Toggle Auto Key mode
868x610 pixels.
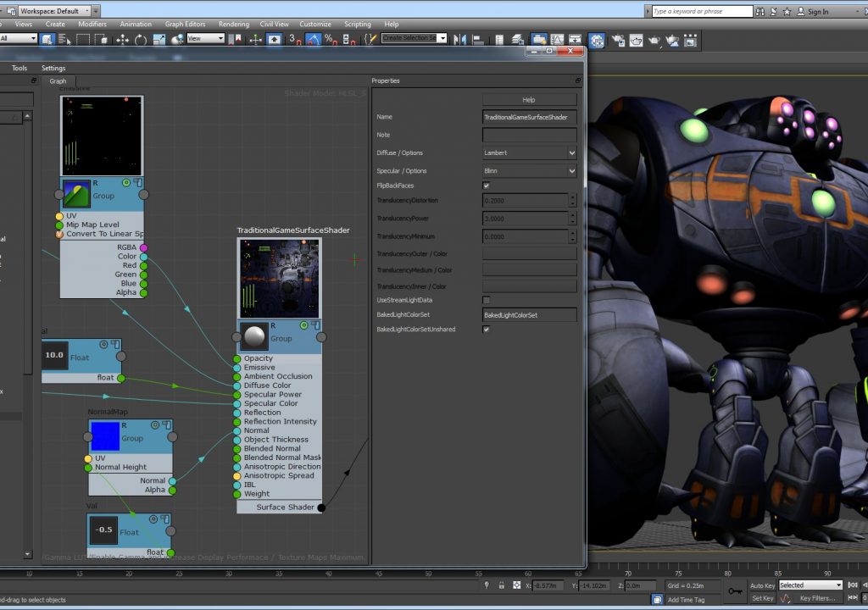click(x=762, y=585)
